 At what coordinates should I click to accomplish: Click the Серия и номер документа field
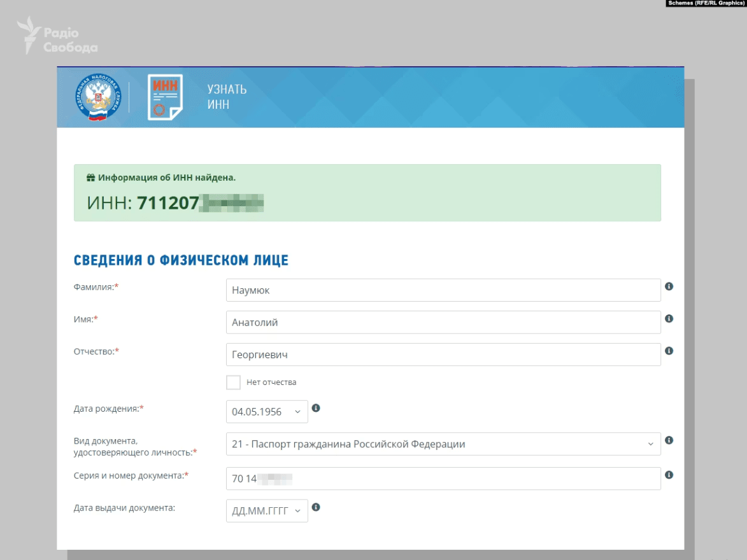click(443, 479)
